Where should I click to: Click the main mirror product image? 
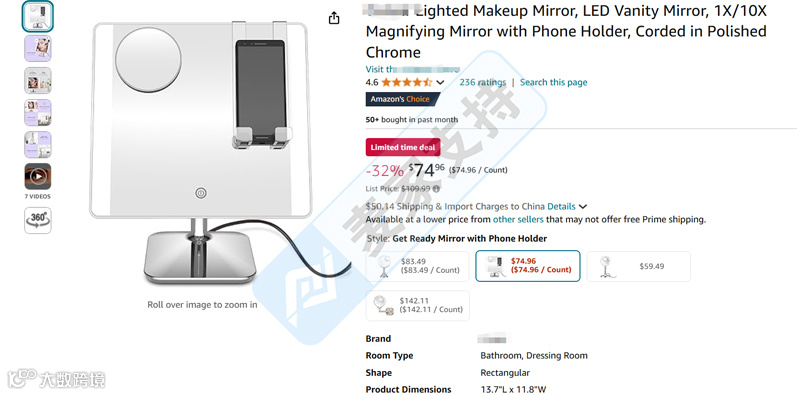tap(200, 153)
